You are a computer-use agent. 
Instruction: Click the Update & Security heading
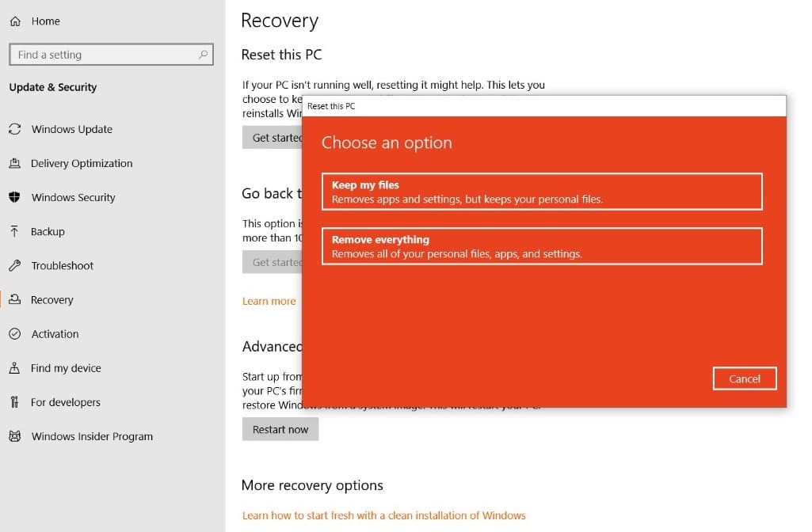point(53,87)
